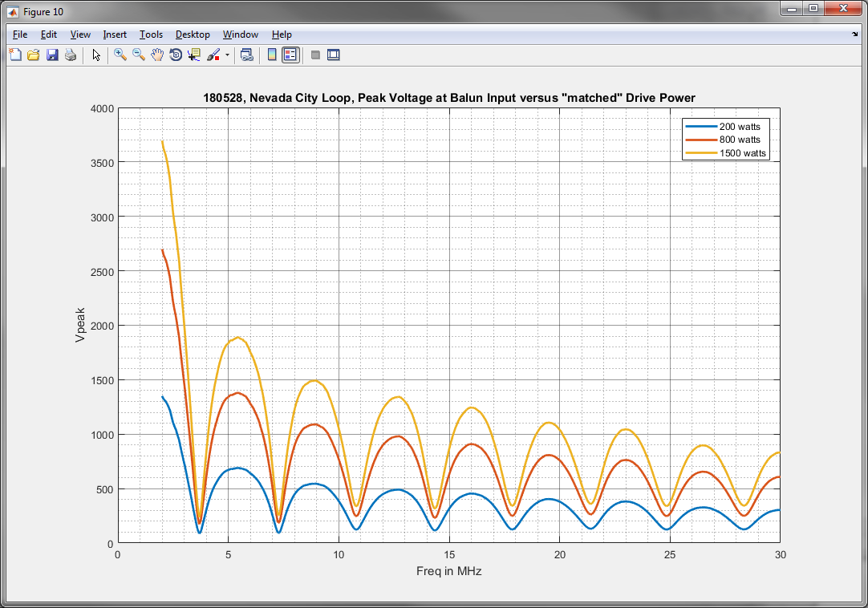
Task: Select the plot title text
Action: (x=449, y=98)
